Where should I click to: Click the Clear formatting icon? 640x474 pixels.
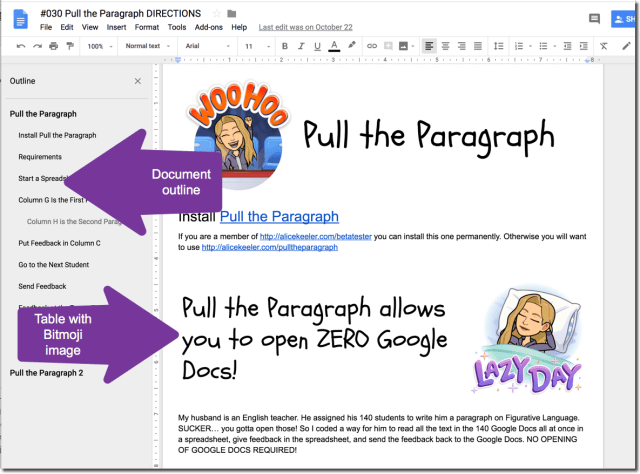604,46
